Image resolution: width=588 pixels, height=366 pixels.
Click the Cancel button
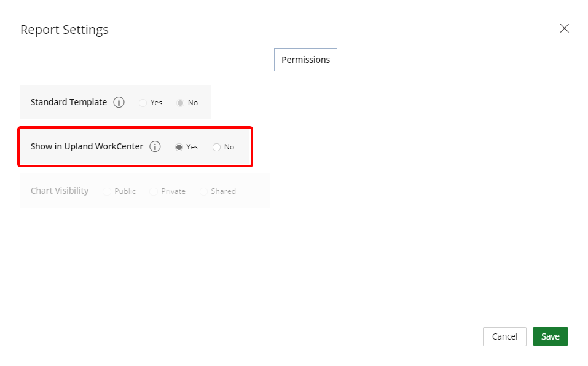[504, 336]
